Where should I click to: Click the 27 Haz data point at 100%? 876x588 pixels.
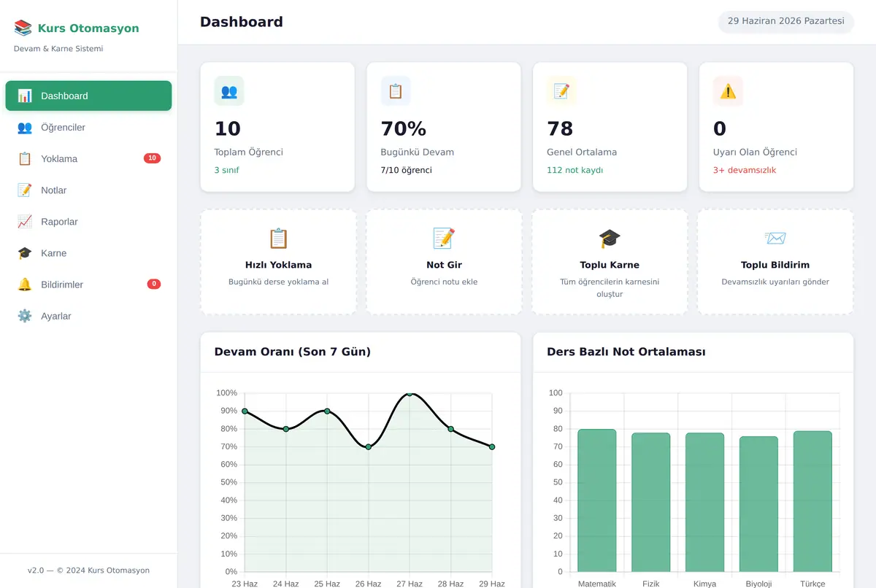pos(410,393)
